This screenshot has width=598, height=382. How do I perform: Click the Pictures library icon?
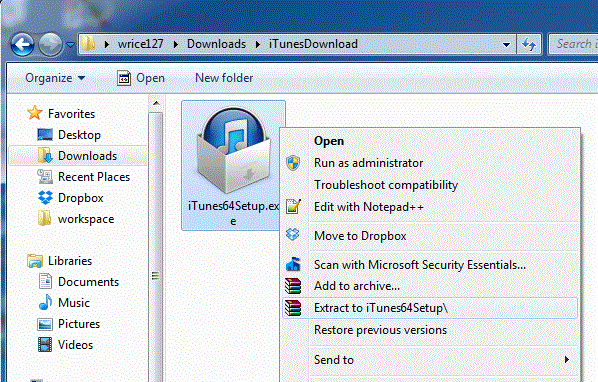[x=45, y=324]
